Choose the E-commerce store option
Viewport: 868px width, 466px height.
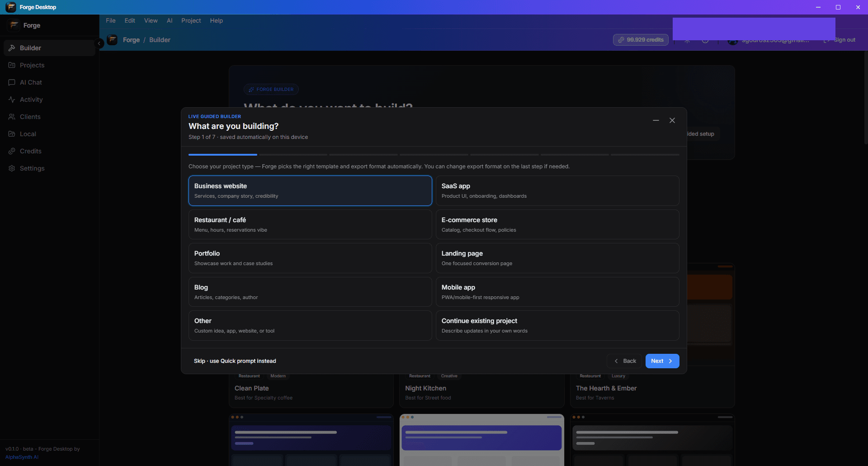point(557,224)
